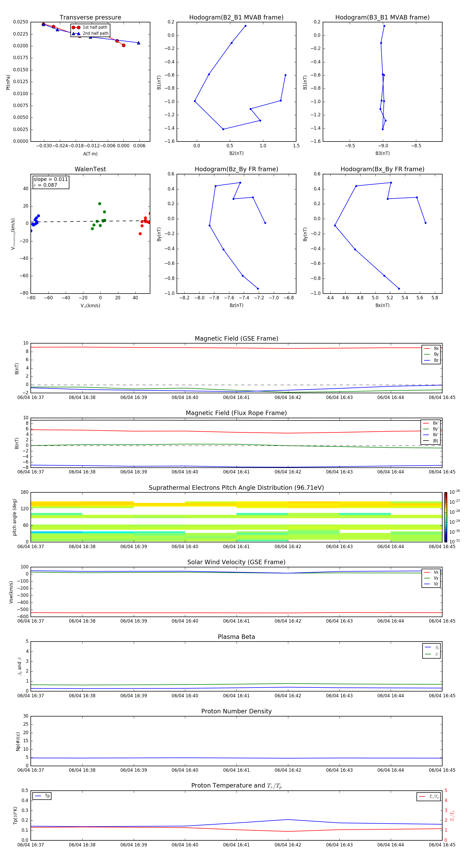The width and height of the screenshot is (473, 868).
Task: Click the Transverse pressure plot title
Action: coord(90,18)
